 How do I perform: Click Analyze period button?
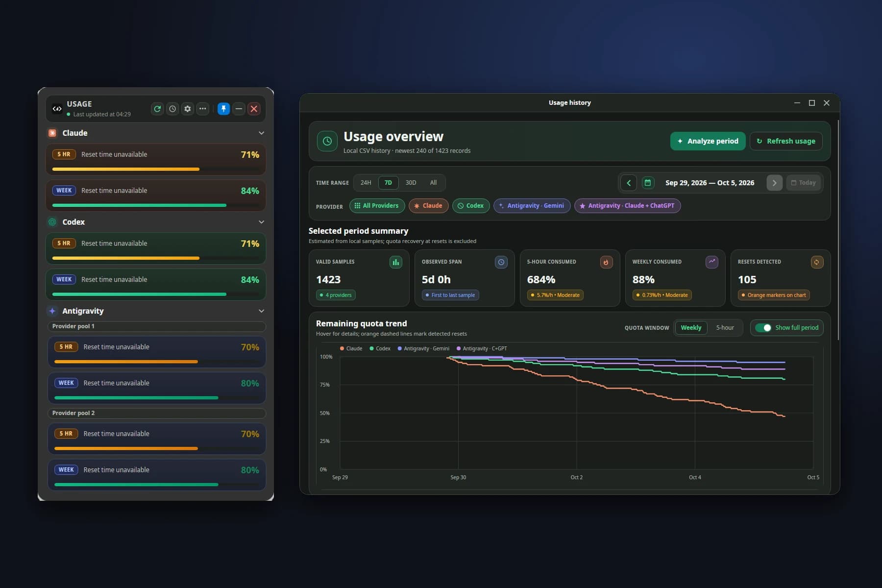pyautogui.click(x=708, y=141)
